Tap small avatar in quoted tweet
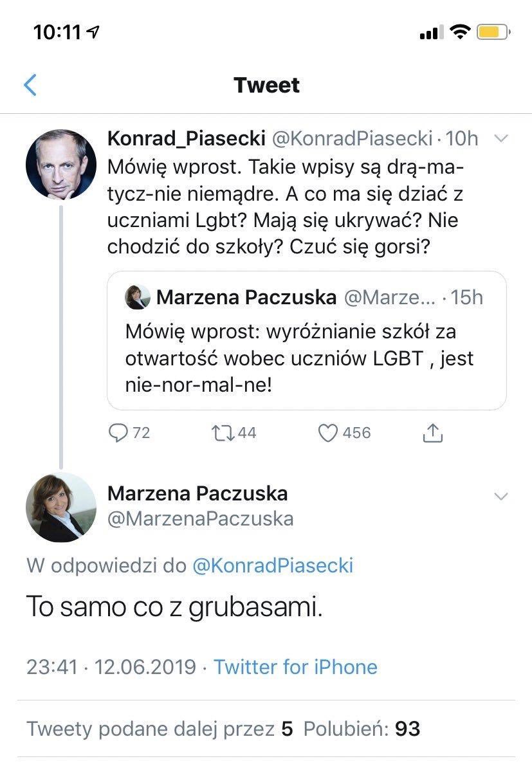The image size is (532, 768). (x=138, y=297)
